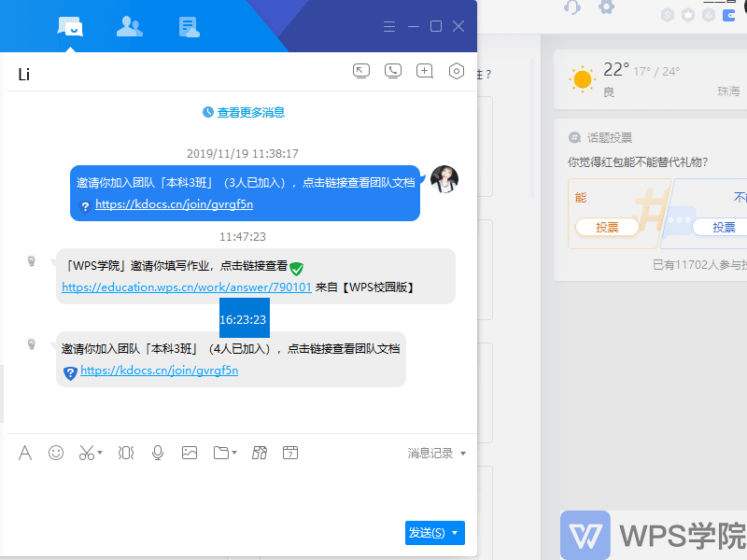Viewport: 747px width, 560px height.
Task: Click the sender's avatar photo
Action: coord(444,179)
